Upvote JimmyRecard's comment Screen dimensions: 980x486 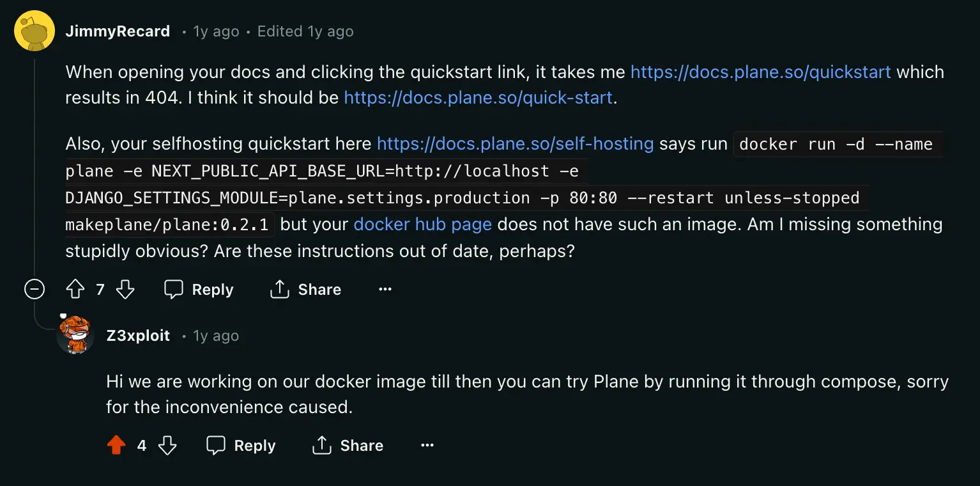(x=75, y=289)
